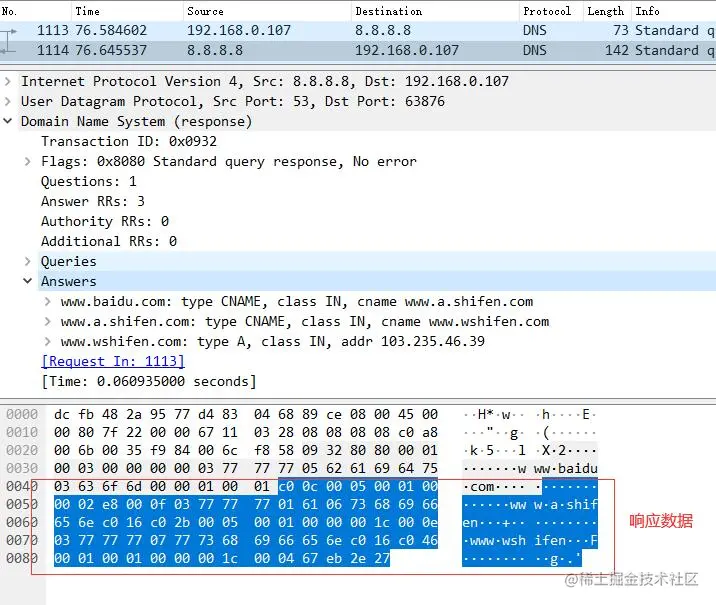Select packet 1114 DNS response row
This screenshot has width=716, height=605.
coord(358,50)
